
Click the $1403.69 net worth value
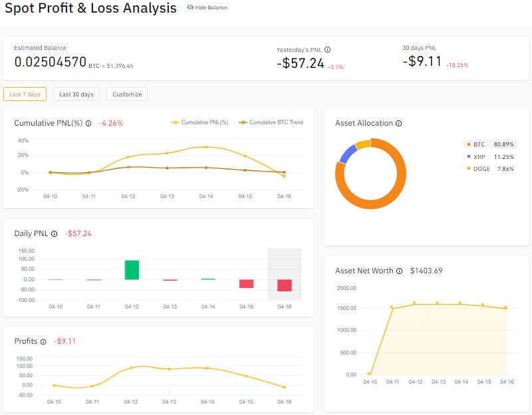click(x=426, y=271)
